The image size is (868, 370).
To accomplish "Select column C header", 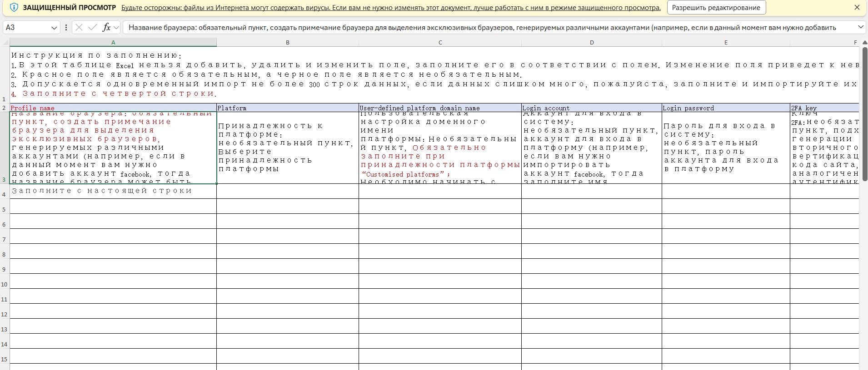I will [440, 42].
